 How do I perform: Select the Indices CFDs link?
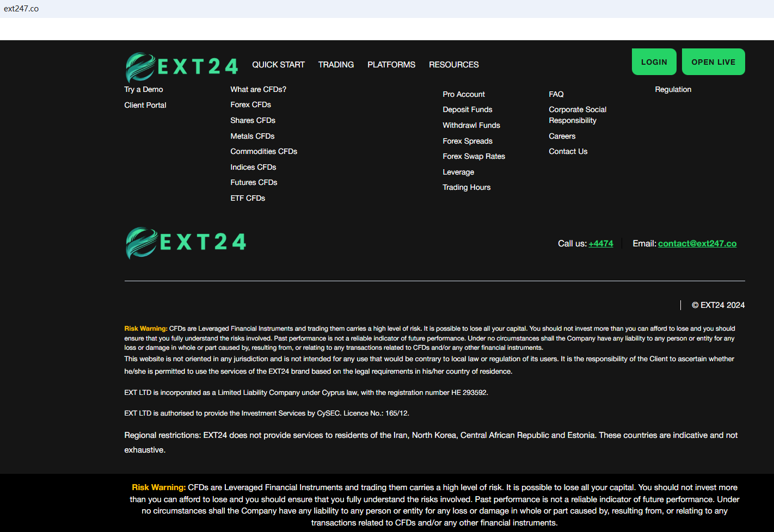[254, 167]
